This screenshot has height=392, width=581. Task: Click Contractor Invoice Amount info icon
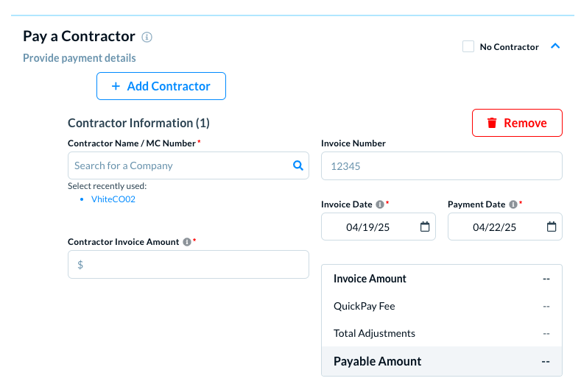tap(187, 242)
